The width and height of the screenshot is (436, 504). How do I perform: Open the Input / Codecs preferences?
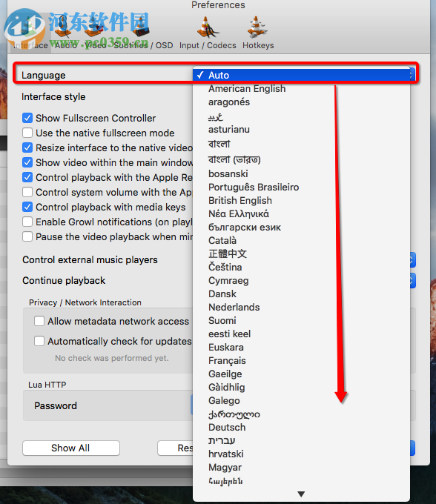[208, 33]
